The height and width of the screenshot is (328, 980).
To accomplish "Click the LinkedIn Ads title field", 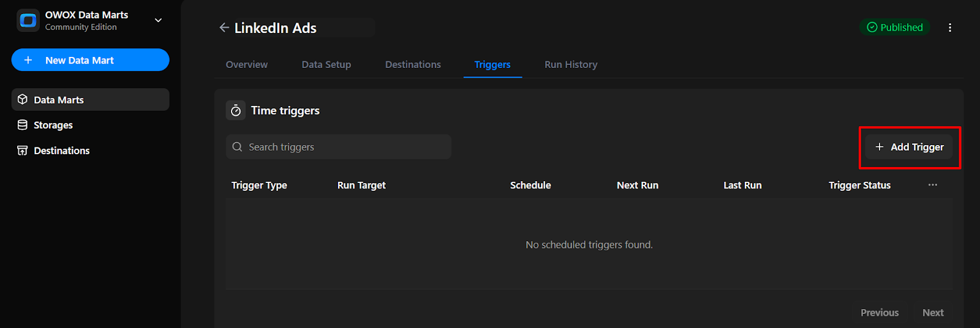I will (304, 28).
